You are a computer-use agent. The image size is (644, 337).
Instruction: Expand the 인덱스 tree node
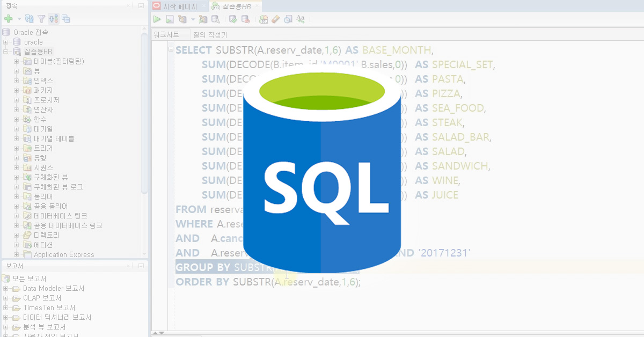coord(16,80)
